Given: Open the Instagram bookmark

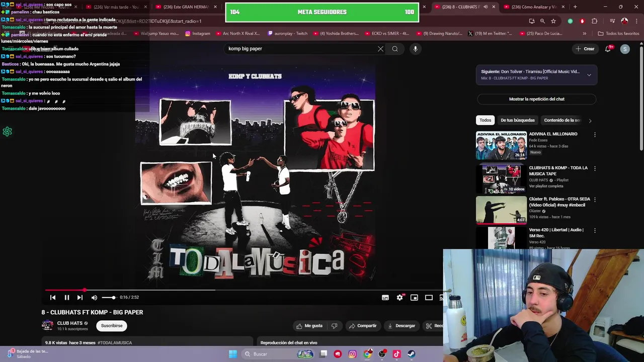Looking at the screenshot, I should click(x=197, y=34).
